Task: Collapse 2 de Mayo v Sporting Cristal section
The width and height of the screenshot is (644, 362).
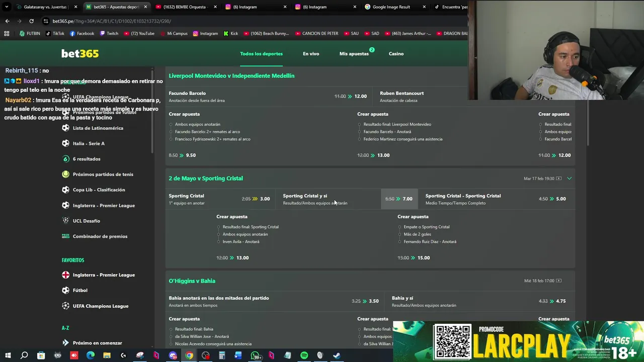Action: [569, 178]
